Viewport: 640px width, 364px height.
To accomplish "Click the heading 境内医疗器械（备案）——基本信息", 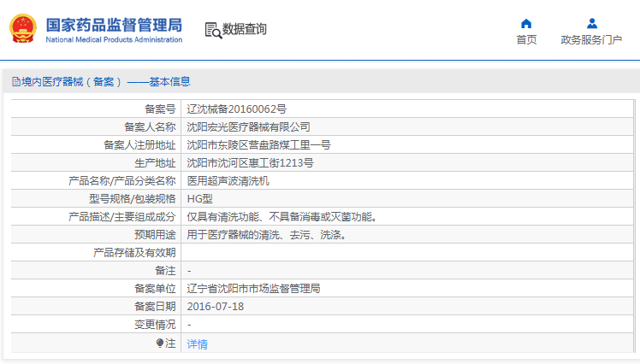I will click(x=106, y=82).
